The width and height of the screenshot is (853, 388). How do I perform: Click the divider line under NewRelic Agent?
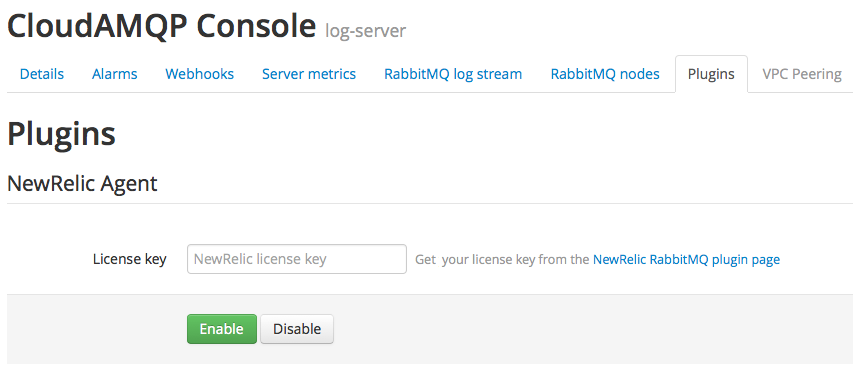(x=430, y=204)
